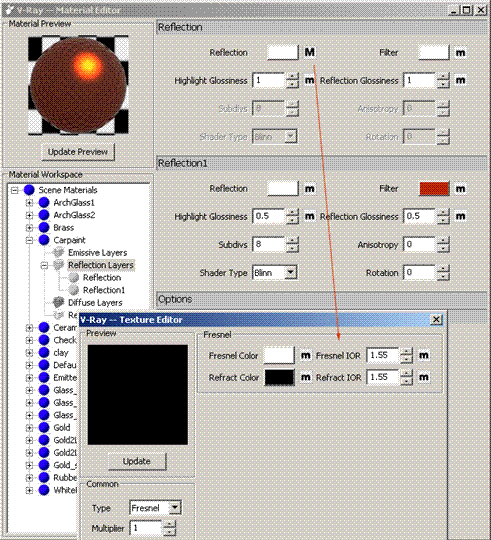Click the clay material sphere icon
This screenshot has height=540, width=491.
44,353
